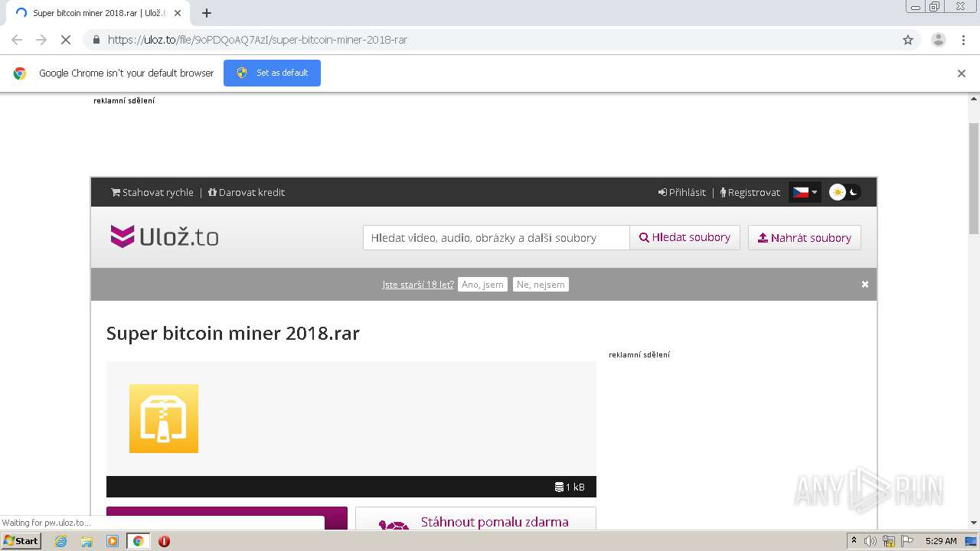This screenshot has width=980, height=551.
Task: Open network status tray icon
Action: [x=889, y=541]
